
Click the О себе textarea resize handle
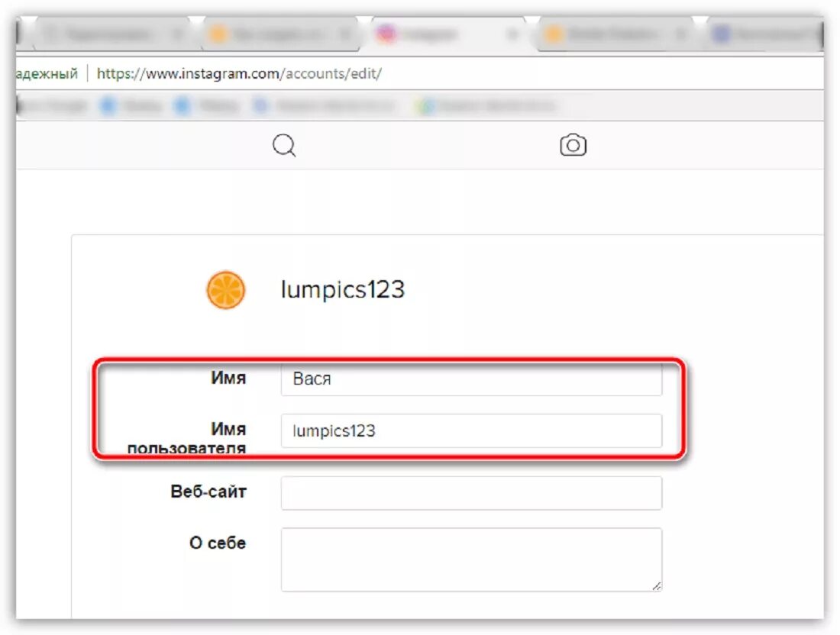point(657,586)
